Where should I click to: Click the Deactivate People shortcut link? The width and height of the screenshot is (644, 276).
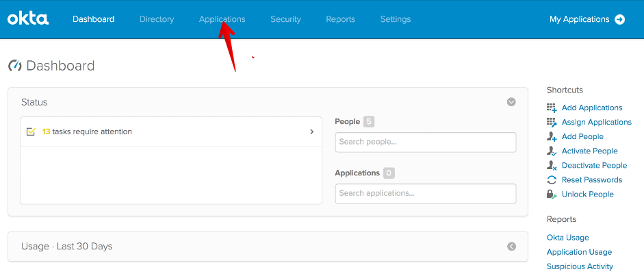(594, 166)
